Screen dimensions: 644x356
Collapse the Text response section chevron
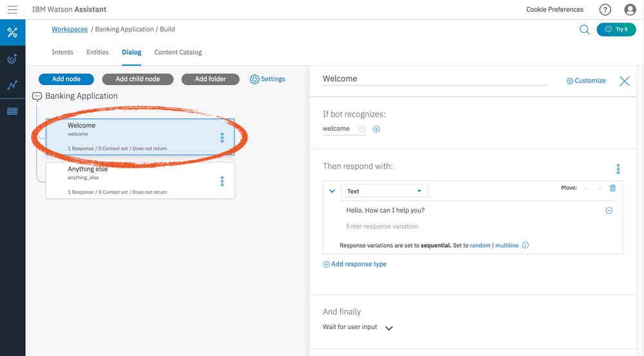[332, 191]
